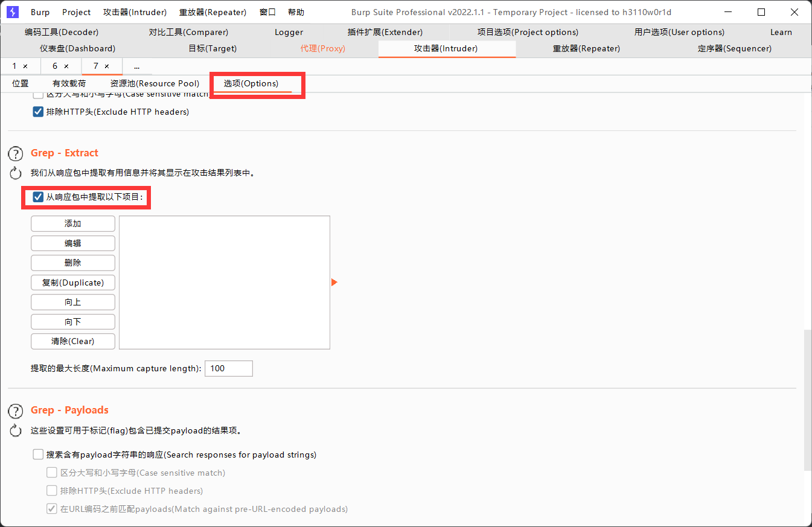Click the 复制(Duplicate) button
812x527 pixels.
(73, 283)
